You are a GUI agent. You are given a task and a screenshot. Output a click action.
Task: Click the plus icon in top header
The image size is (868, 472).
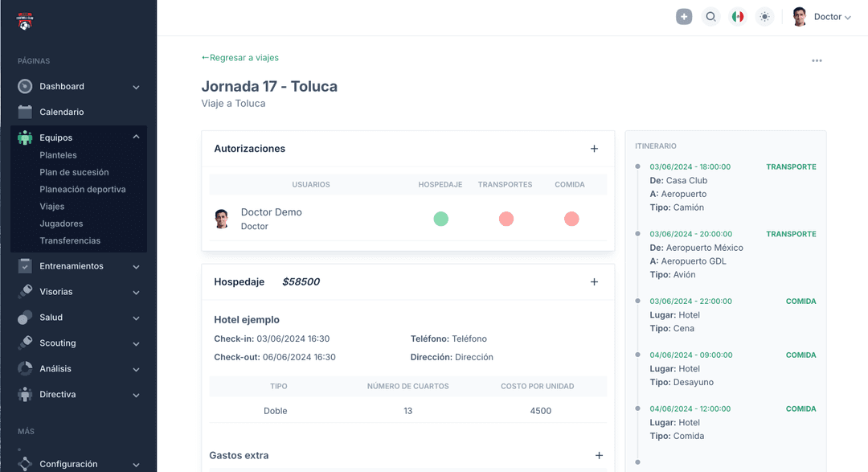tap(684, 17)
